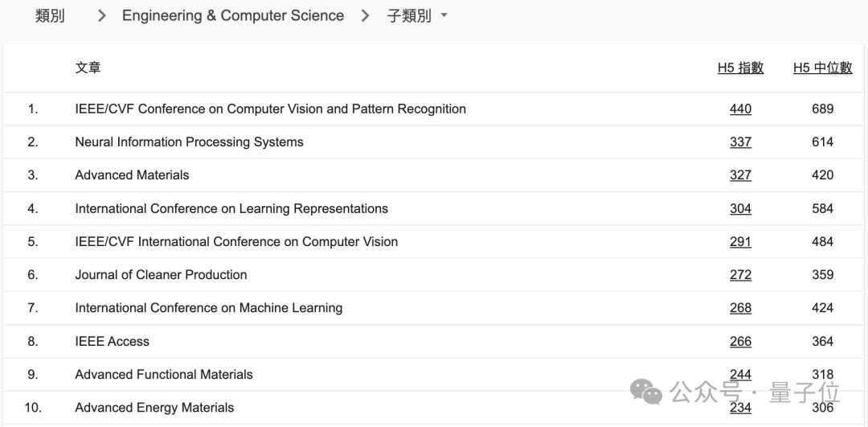Select the Advanced Materials publication name
868x427 pixels.
click(132, 175)
